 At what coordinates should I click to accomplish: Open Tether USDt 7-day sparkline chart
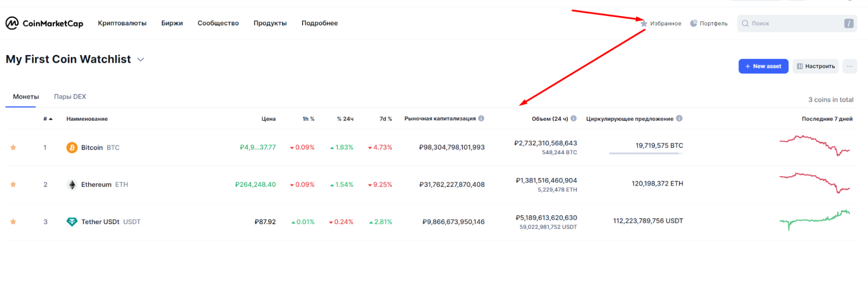[x=815, y=220]
